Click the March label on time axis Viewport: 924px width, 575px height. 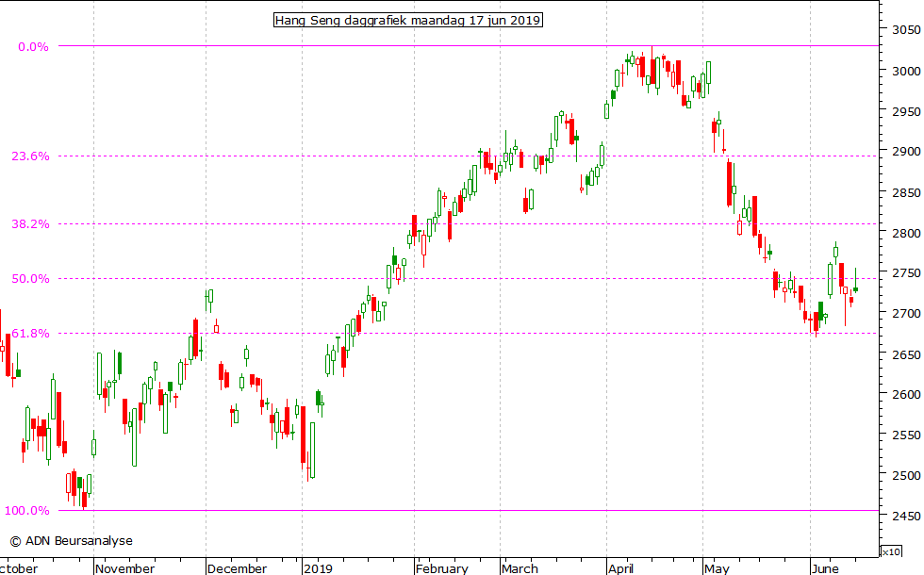(520, 568)
